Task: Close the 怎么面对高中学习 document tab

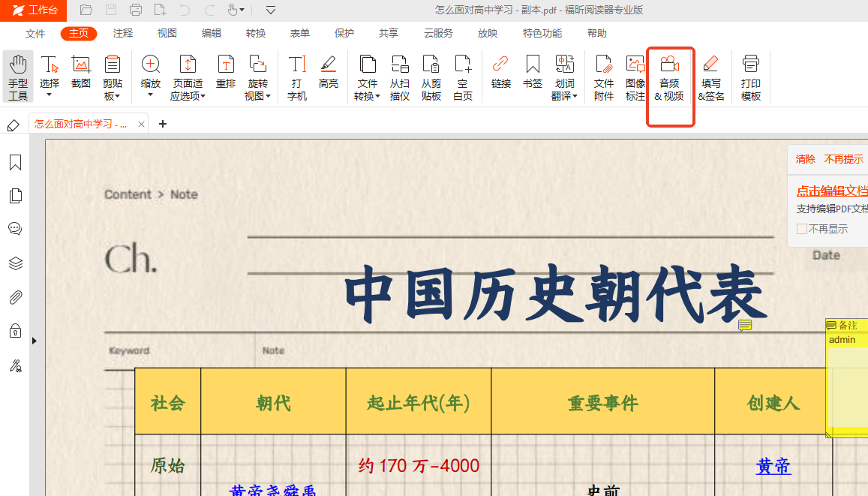Action: (x=141, y=125)
